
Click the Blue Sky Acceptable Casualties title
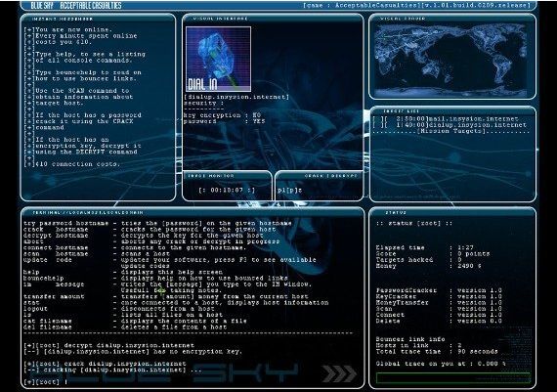point(76,5)
